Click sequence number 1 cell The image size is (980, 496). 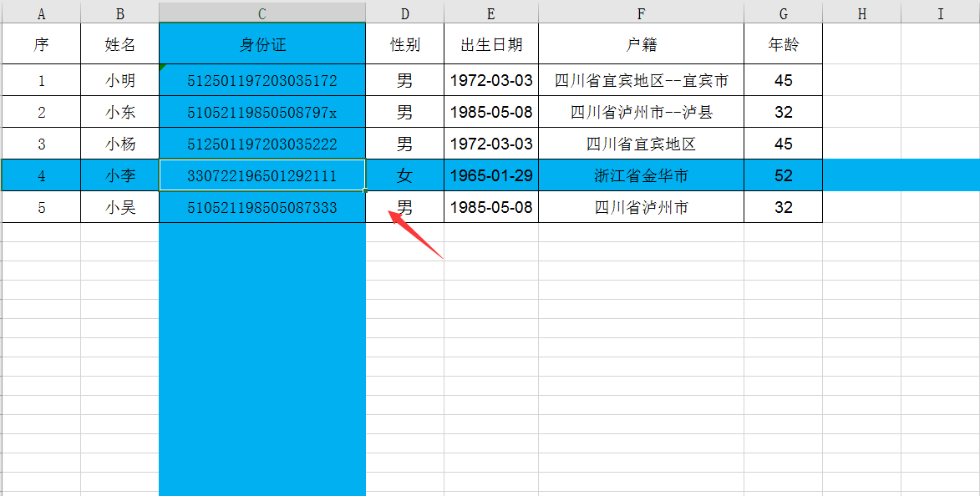coord(41,80)
